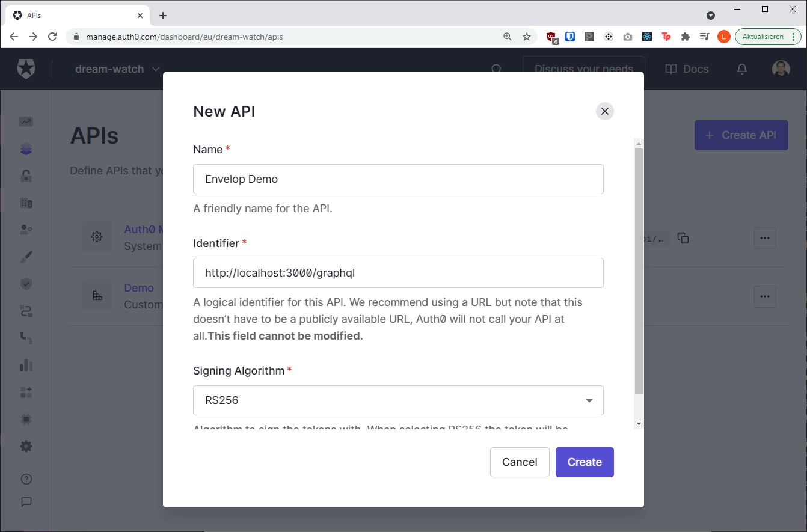Open the Monitoring bar-chart icon
The image size is (807, 532).
point(26,365)
